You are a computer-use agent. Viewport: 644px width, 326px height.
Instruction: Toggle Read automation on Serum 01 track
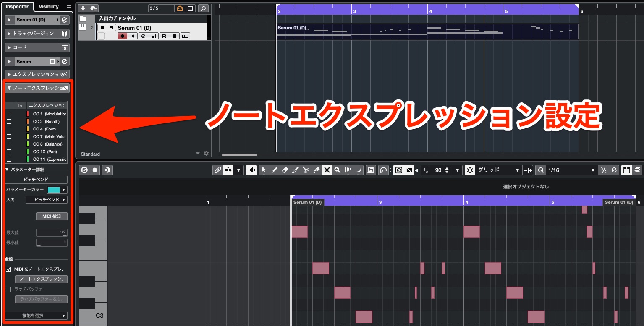coord(164,36)
